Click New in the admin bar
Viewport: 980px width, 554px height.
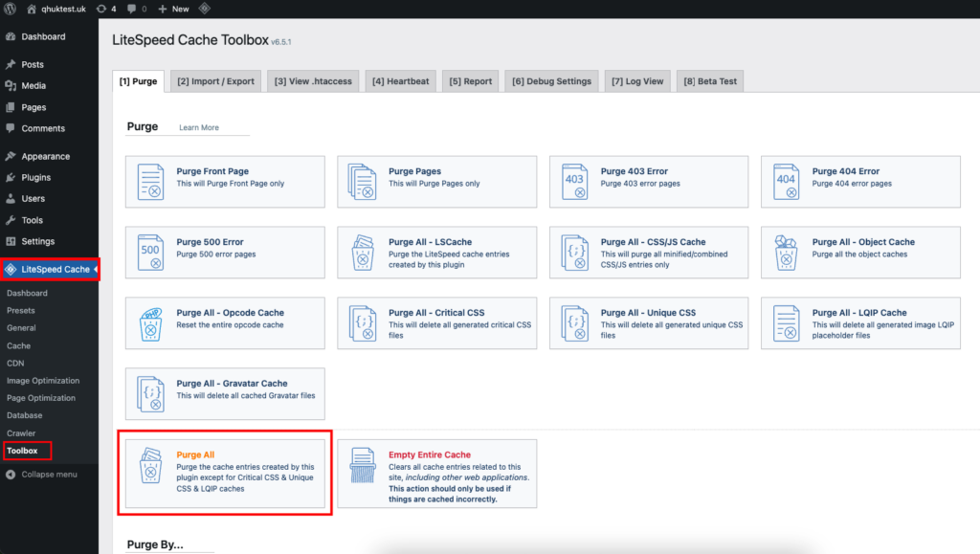[174, 9]
